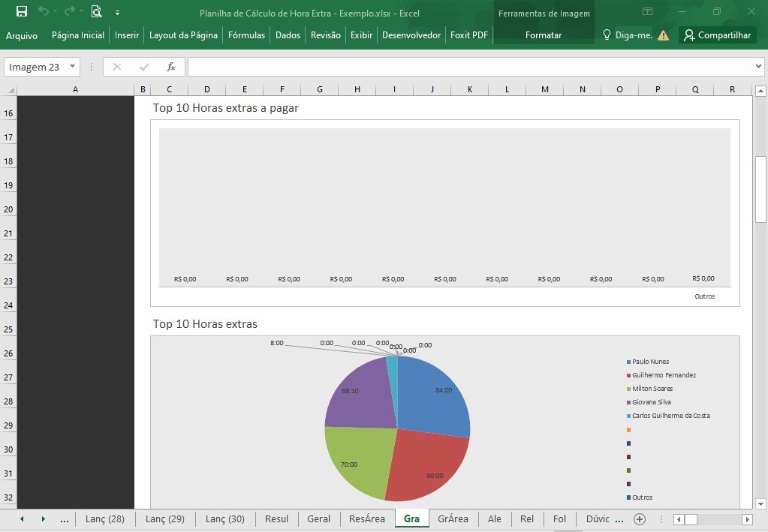
Task: Open the Fórmulas ribbon tab
Action: 246,35
